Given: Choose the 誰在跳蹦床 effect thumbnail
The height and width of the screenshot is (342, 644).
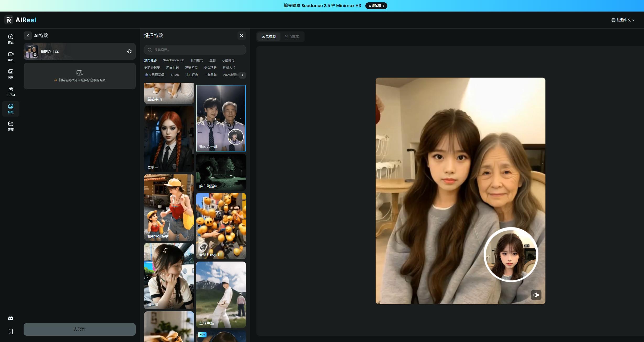Looking at the screenshot, I should click(221, 172).
